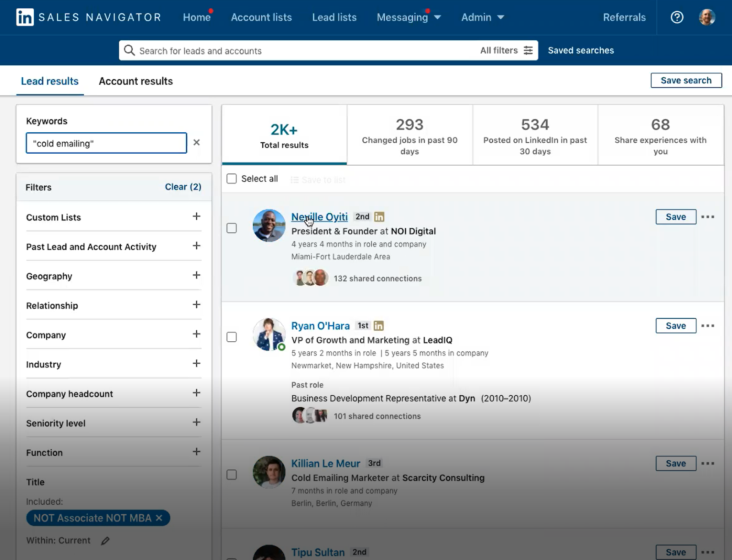
Task: Click the Title filter heading
Action: click(35, 482)
